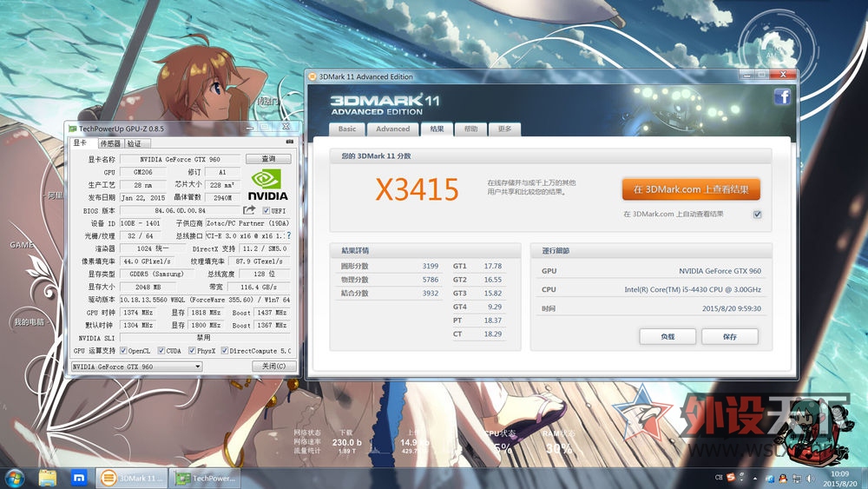
Task: Click the GPU-Z screenshot camera icon
Action: point(290,142)
